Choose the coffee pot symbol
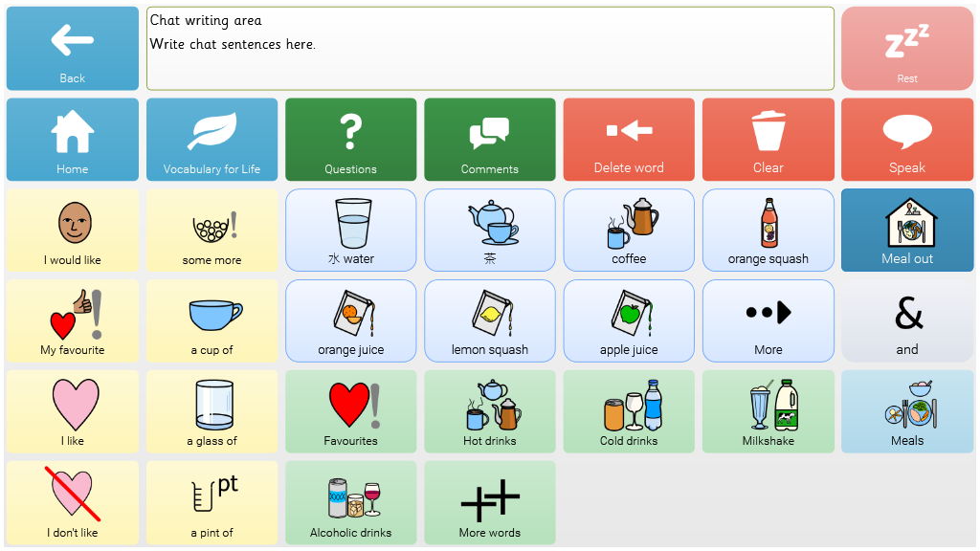Viewport: 980px width, 551px height. point(629,230)
